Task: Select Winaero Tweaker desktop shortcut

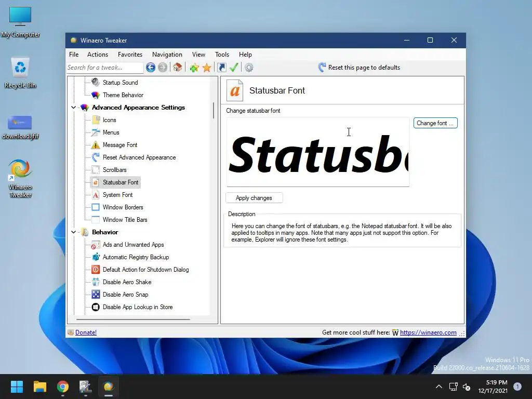Action: coord(20,179)
